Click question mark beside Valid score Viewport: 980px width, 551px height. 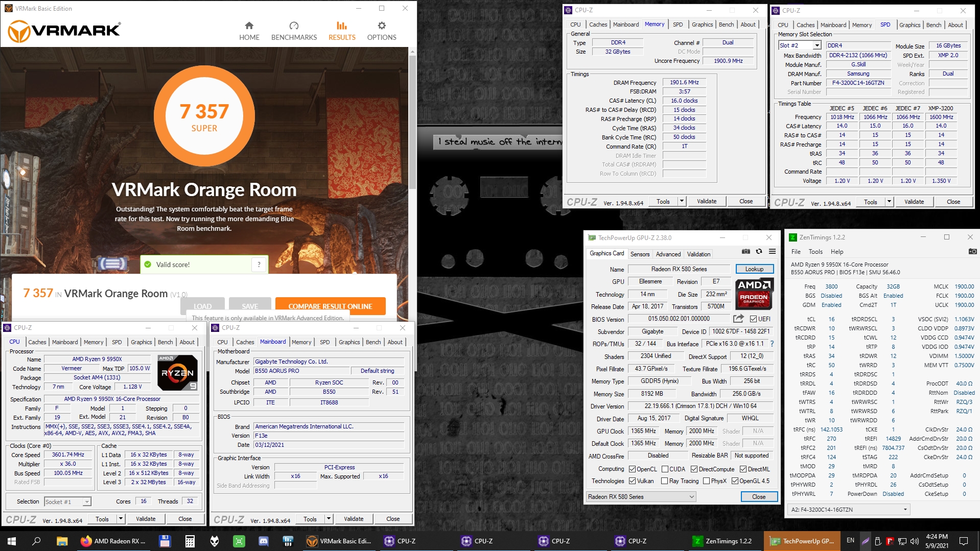(x=259, y=265)
